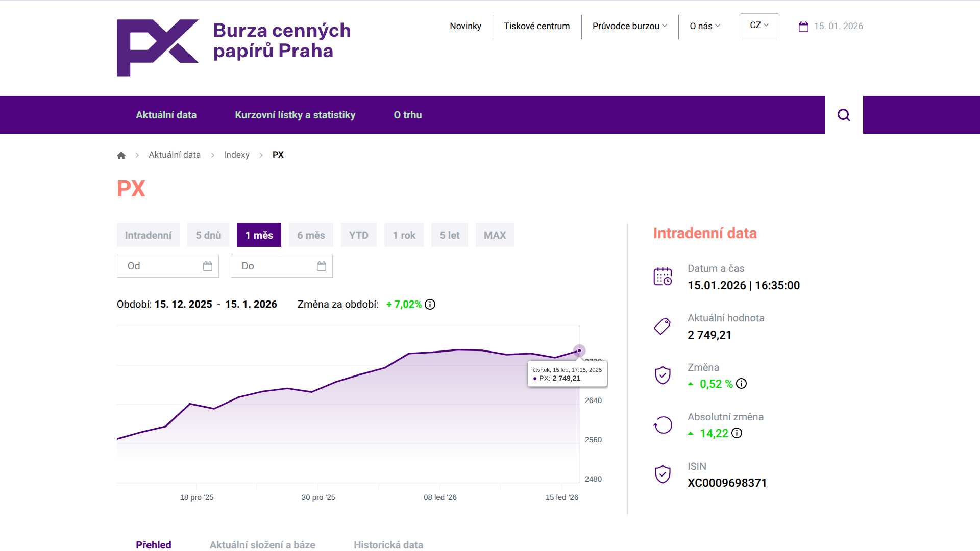Screen dimensions: 980x551
Task: Switch to the Přehled tab
Action: pyautogui.click(x=154, y=544)
